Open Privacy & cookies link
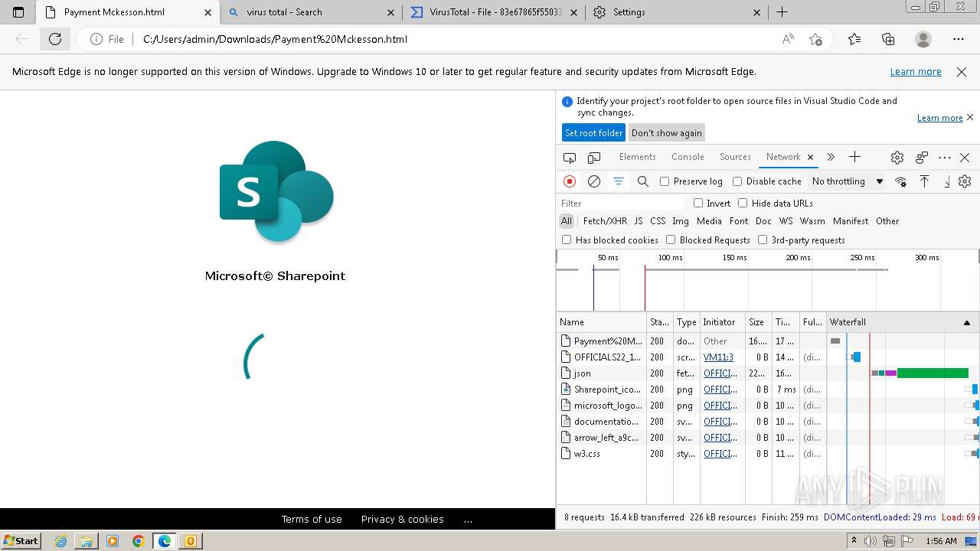Screen dimensions: 980x551 [403, 519]
